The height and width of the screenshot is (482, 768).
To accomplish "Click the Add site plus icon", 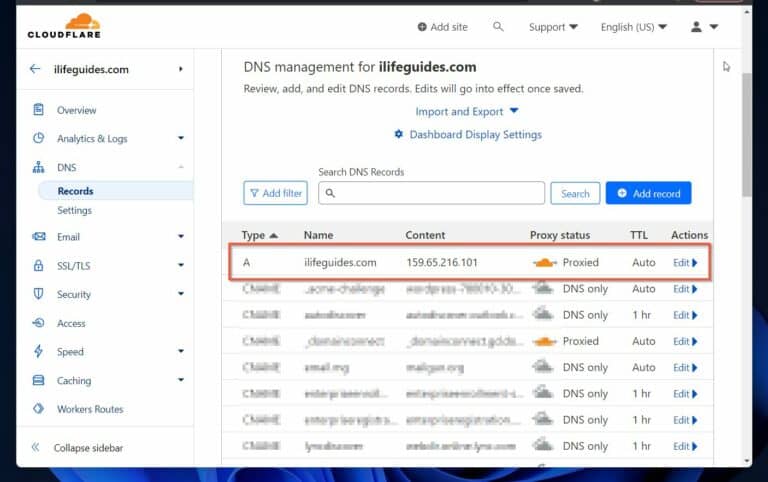I will pos(422,27).
